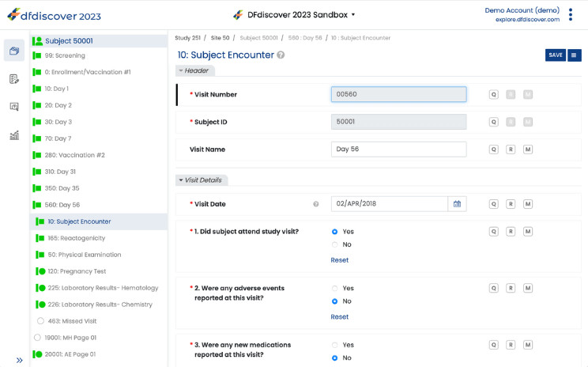Select Yes for new medications reported
The height and width of the screenshot is (367, 588).
(x=335, y=346)
